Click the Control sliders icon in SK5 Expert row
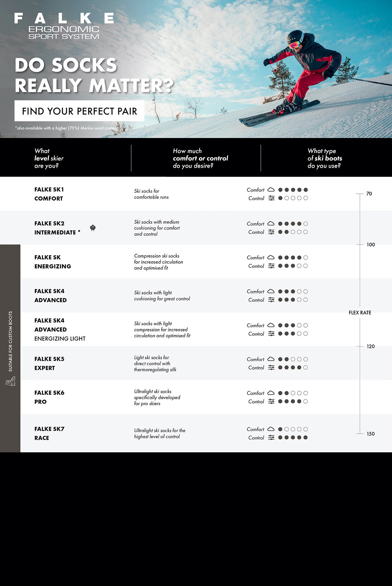 (271, 367)
